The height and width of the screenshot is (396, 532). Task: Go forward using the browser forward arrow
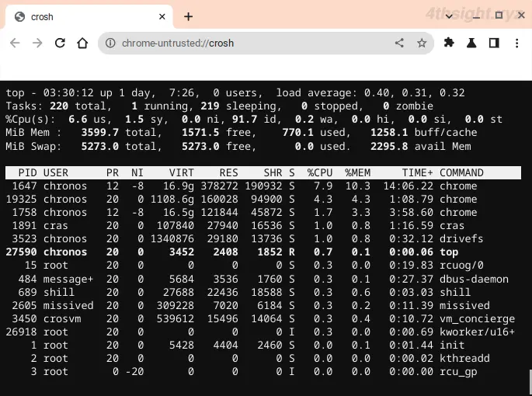point(37,43)
